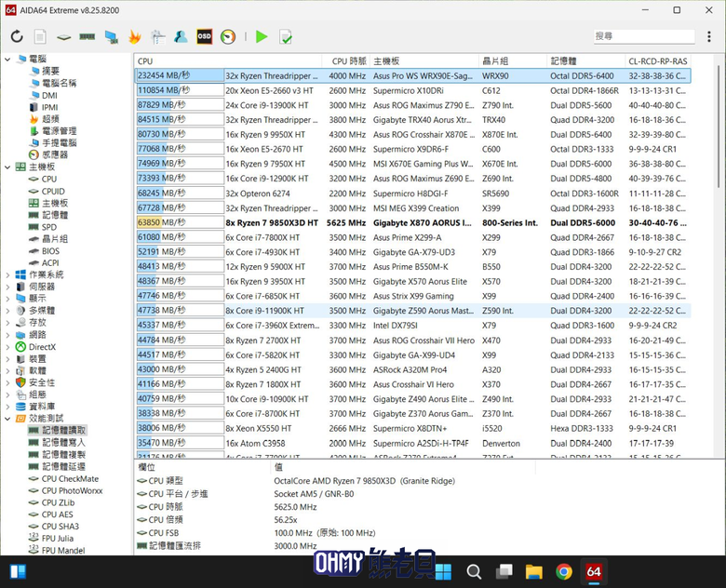
Task: Launch stability test flame icon
Action: (135, 36)
